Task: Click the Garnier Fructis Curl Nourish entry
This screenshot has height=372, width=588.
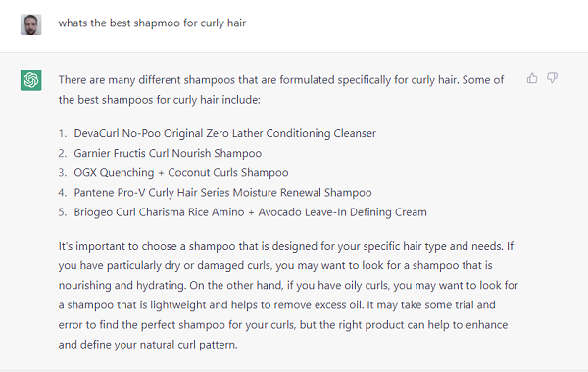Action: pyautogui.click(x=168, y=154)
